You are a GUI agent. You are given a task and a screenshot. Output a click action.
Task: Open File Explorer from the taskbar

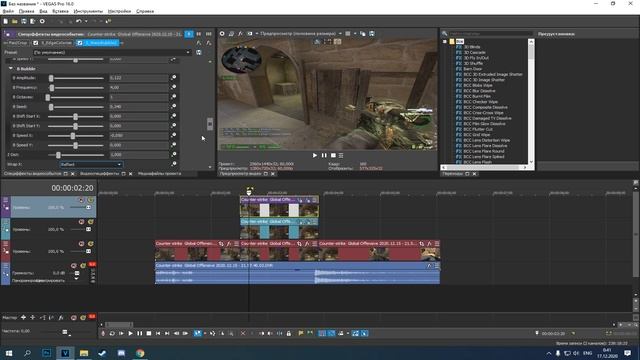coord(84,353)
